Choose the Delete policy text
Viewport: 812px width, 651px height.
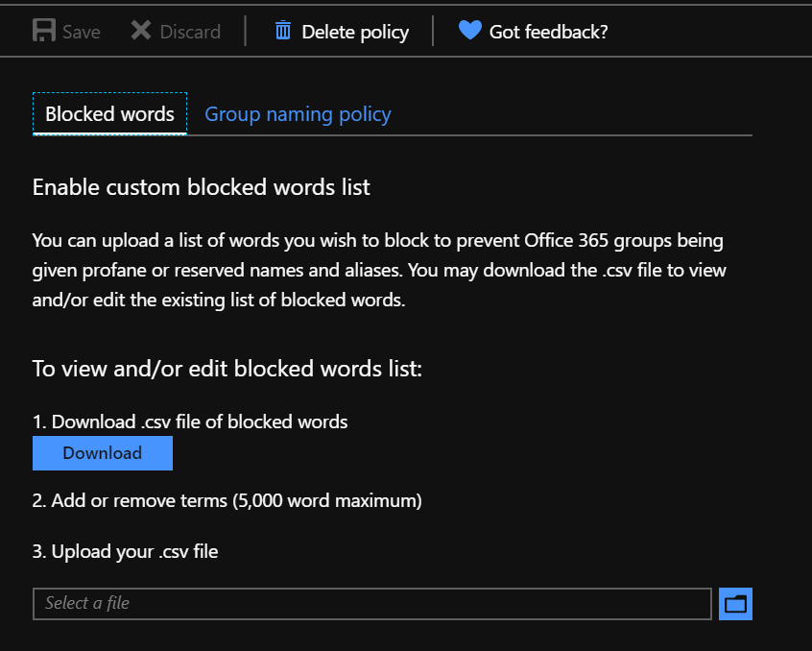coord(355,32)
